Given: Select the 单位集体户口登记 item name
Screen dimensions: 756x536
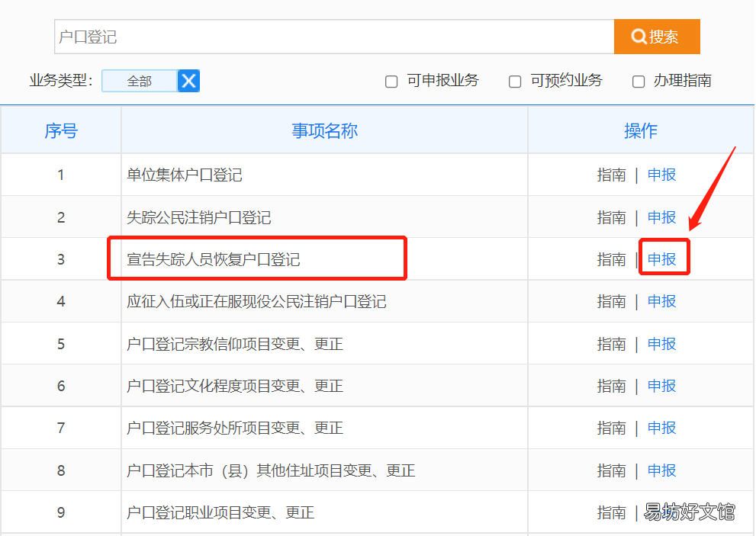Looking at the screenshot, I should point(184,175).
